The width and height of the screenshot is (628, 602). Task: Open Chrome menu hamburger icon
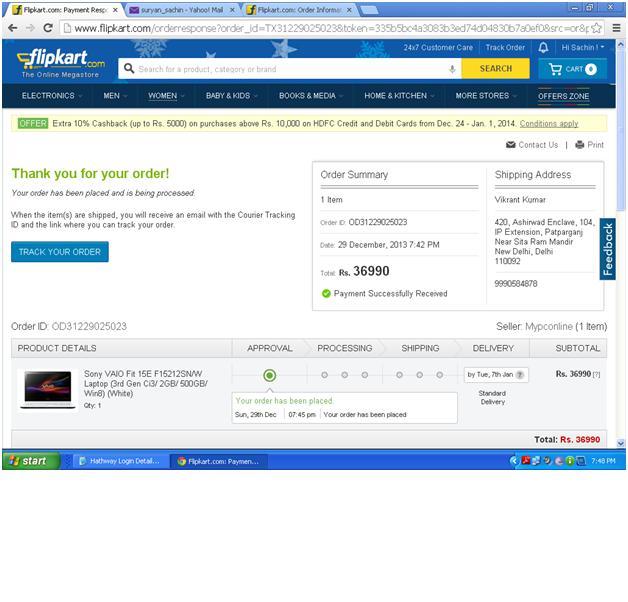pos(616,28)
